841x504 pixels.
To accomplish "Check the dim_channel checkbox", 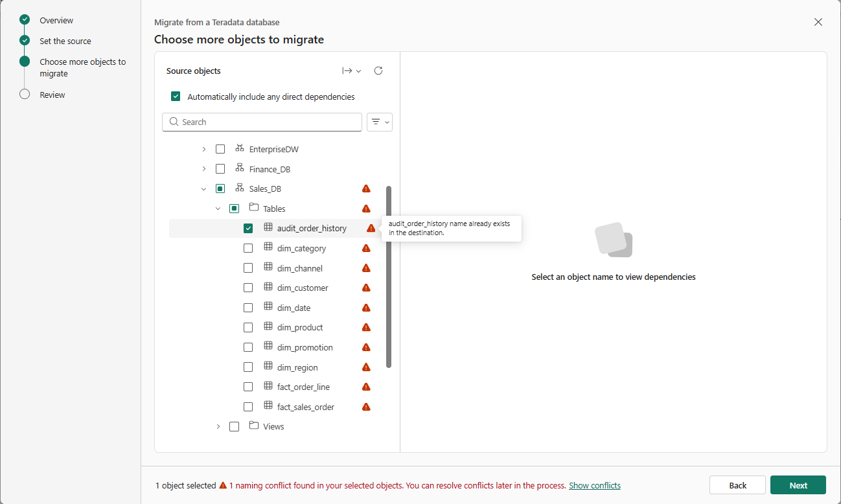I will 248,268.
